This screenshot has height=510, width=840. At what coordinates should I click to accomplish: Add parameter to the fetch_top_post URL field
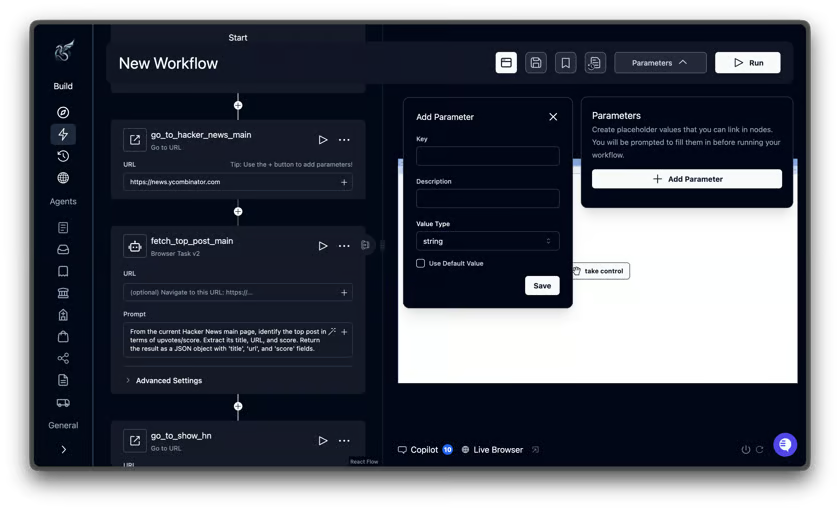tap(344, 292)
